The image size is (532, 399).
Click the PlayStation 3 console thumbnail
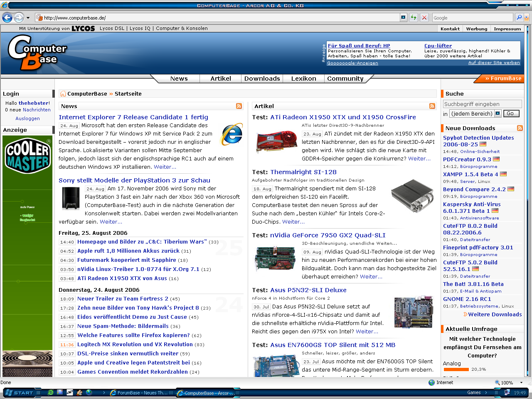point(71,198)
